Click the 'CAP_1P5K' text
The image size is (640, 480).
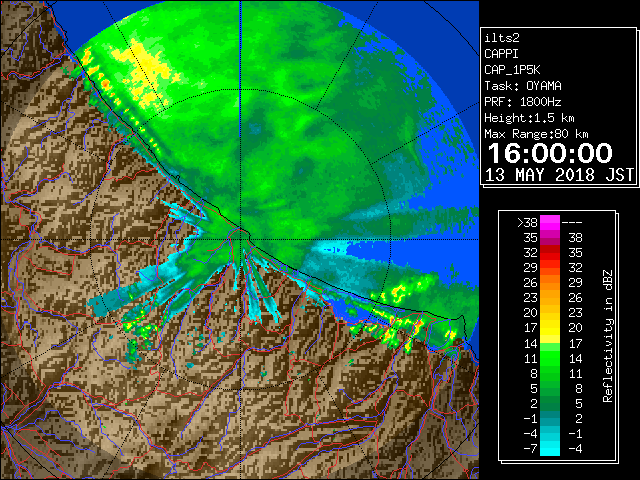click(x=512, y=70)
